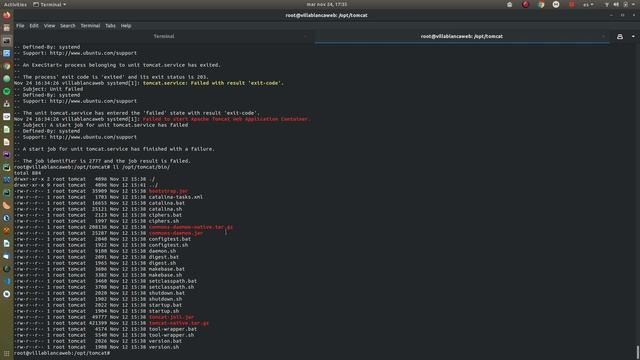640x360 pixels.
Task: Click 'catalina-tasks.xml' in the listing
Action: point(176,197)
